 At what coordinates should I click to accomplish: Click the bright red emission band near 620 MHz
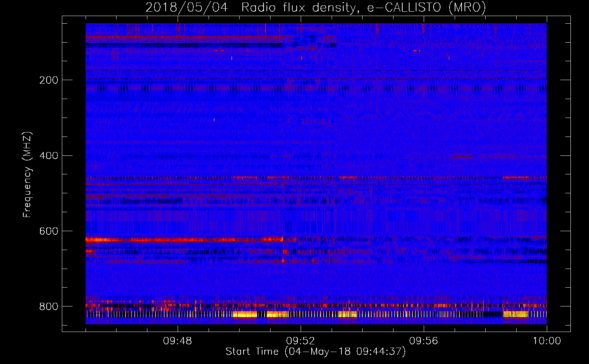[x=184, y=240]
